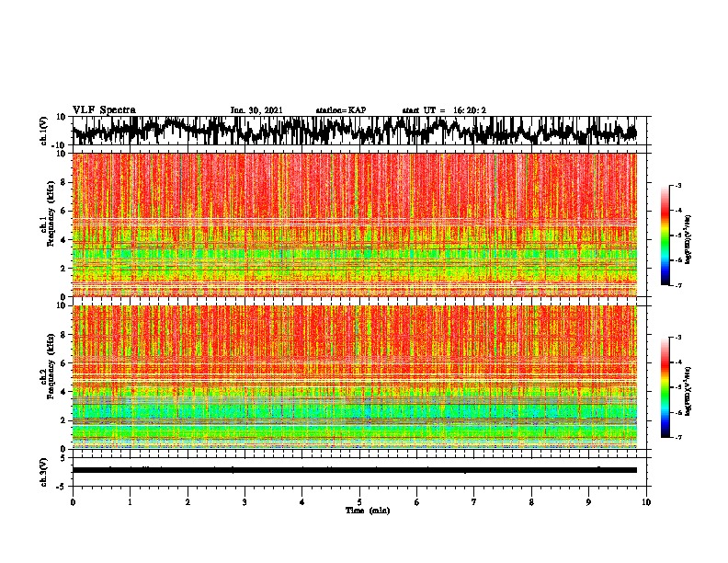Click "8" kHz tick of ch.1 spectrogram

[64, 182]
